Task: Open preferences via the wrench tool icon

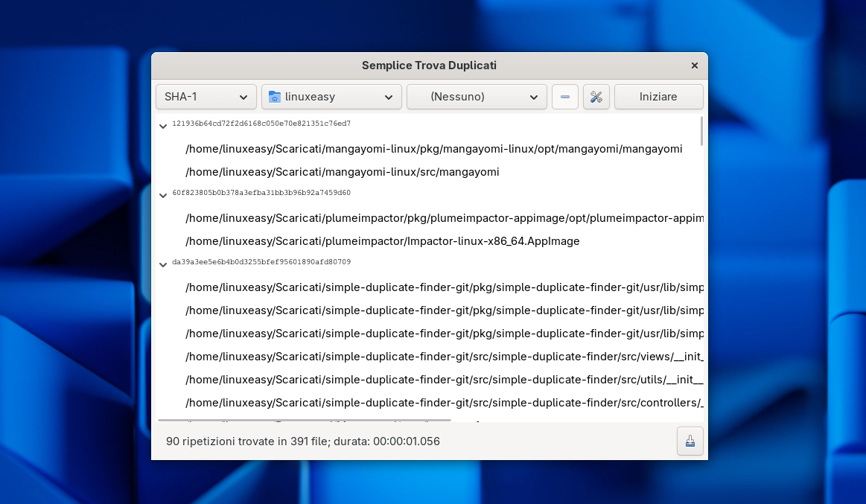Action: point(596,96)
